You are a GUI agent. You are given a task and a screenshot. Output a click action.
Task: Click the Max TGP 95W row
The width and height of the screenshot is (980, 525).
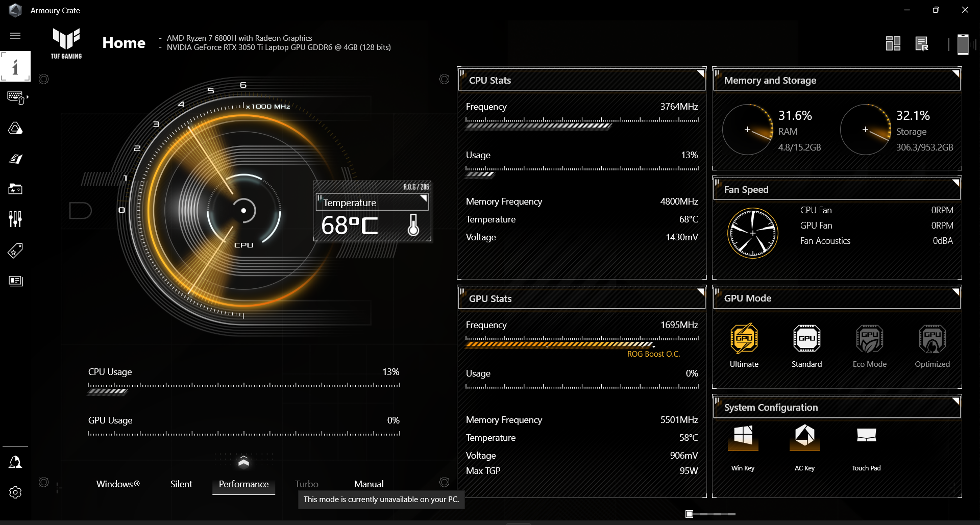pos(582,471)
